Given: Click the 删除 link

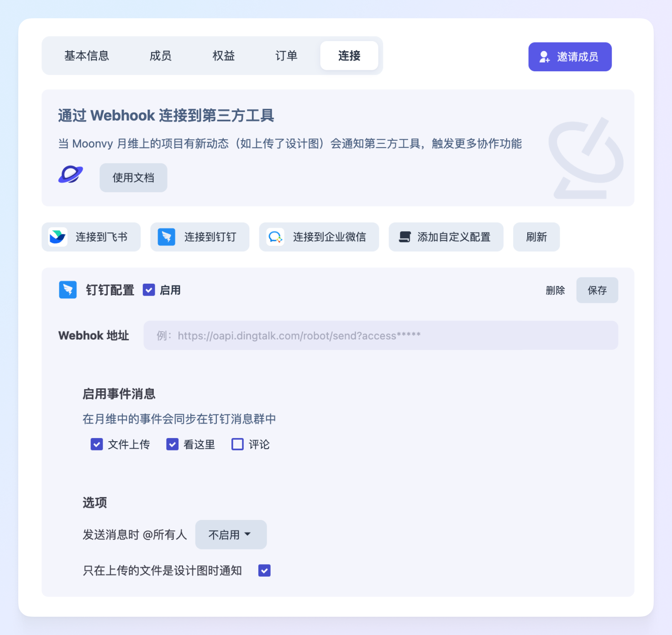Looking at the screenshot, I should point(555,290).
